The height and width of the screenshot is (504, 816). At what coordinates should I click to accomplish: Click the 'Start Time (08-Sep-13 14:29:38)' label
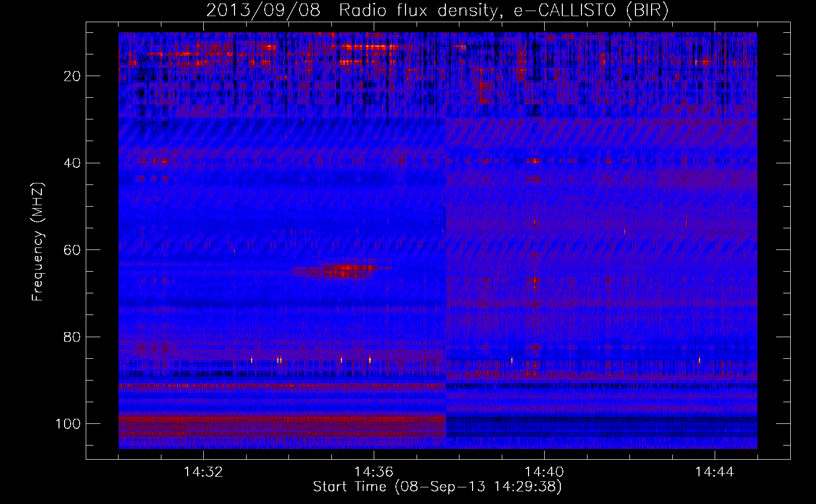437,487
